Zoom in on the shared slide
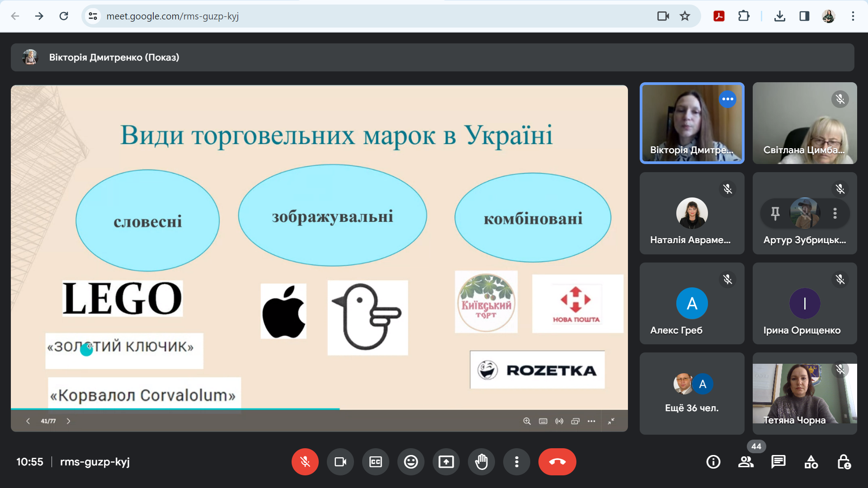The width and height of the screenshot is (868, 488). click(x=527, y=421)
